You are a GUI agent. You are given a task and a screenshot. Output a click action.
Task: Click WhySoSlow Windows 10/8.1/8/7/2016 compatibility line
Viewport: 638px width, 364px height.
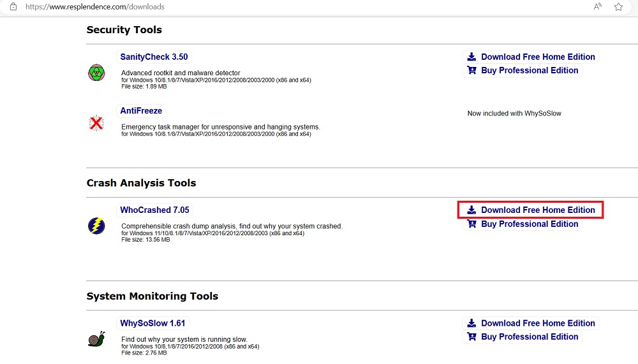(190, 347)
